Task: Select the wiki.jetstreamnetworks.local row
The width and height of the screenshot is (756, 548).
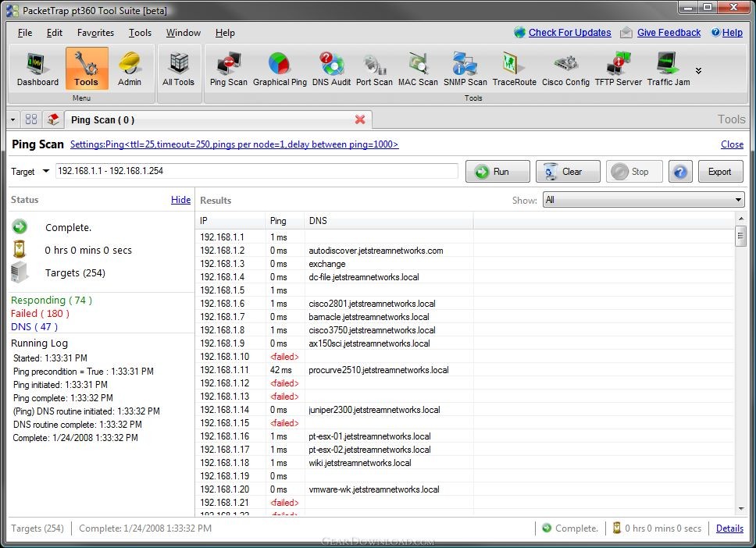Action: point(465,463)
